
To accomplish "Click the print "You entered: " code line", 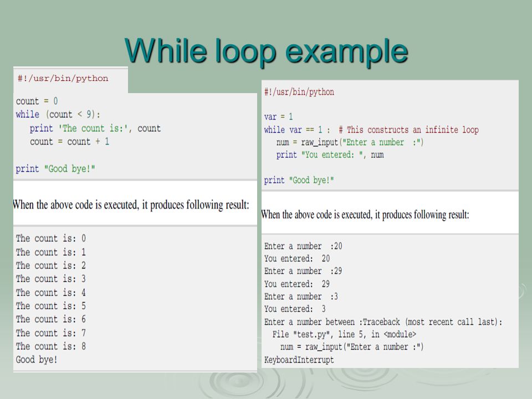I will [x=330, y=155].
